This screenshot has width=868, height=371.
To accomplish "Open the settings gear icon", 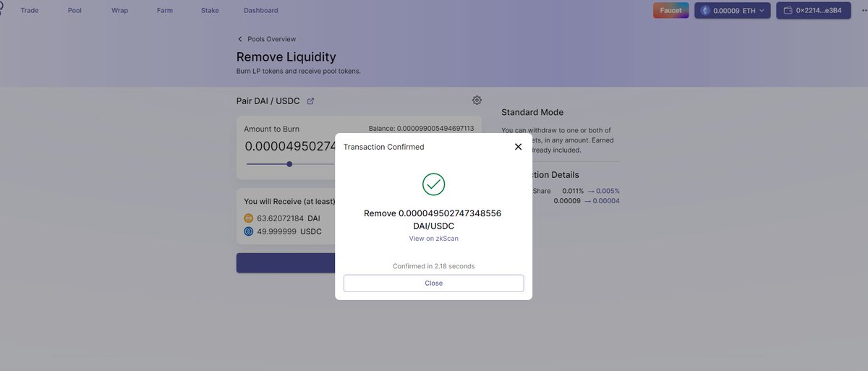I will pos(477,100).
